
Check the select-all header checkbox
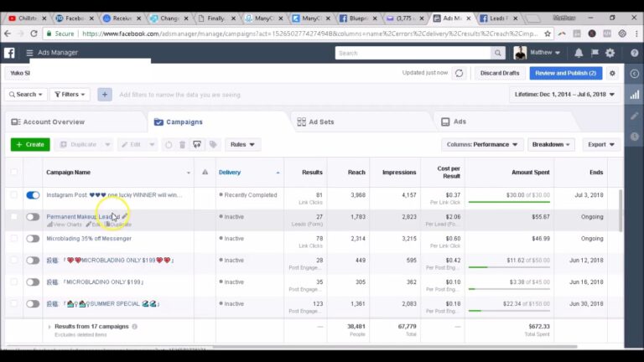click(x=13, y=172)
